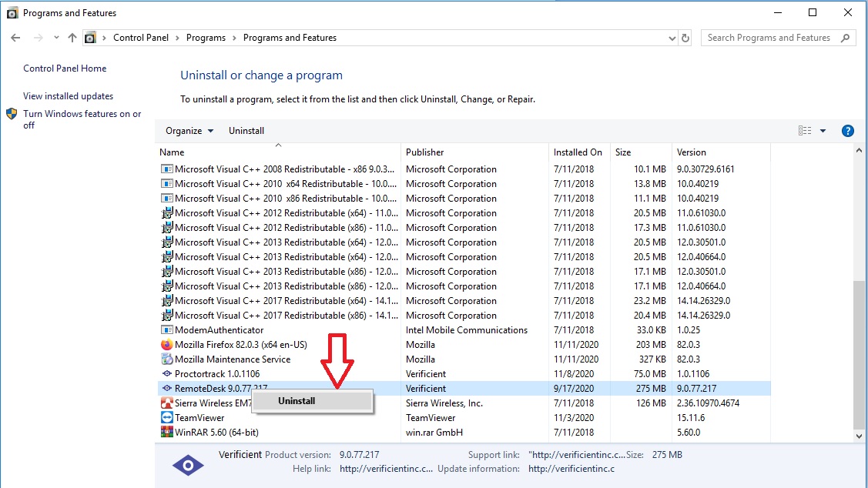The width and height of the screenshot is (868, 488).
Task: Sort by Version column header
Action: (721, 152)
